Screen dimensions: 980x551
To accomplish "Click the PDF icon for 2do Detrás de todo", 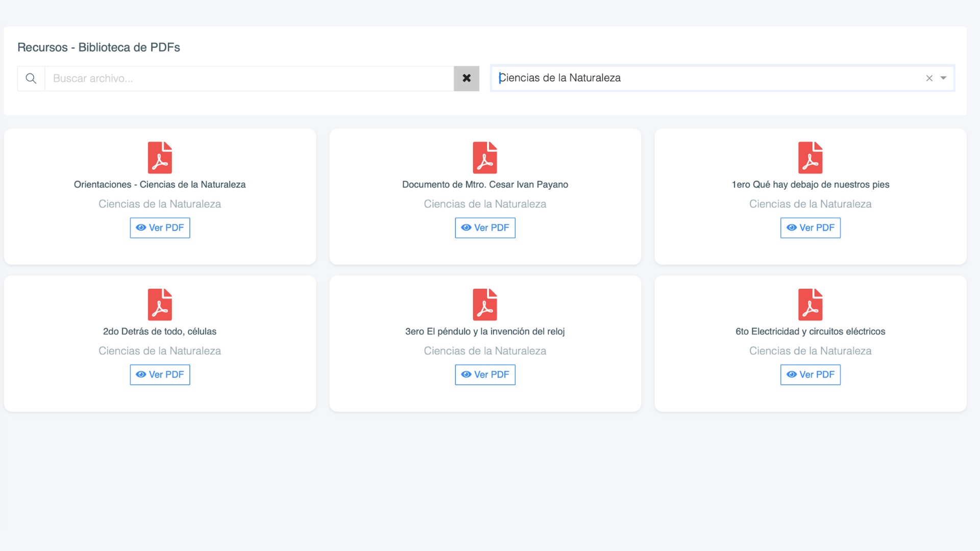I will click(160, 305).
